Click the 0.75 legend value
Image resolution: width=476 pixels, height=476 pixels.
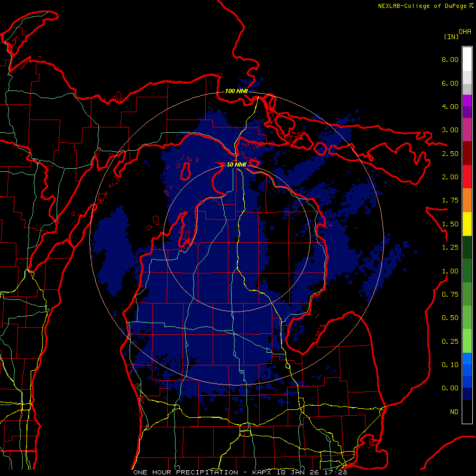click(450, 295)
